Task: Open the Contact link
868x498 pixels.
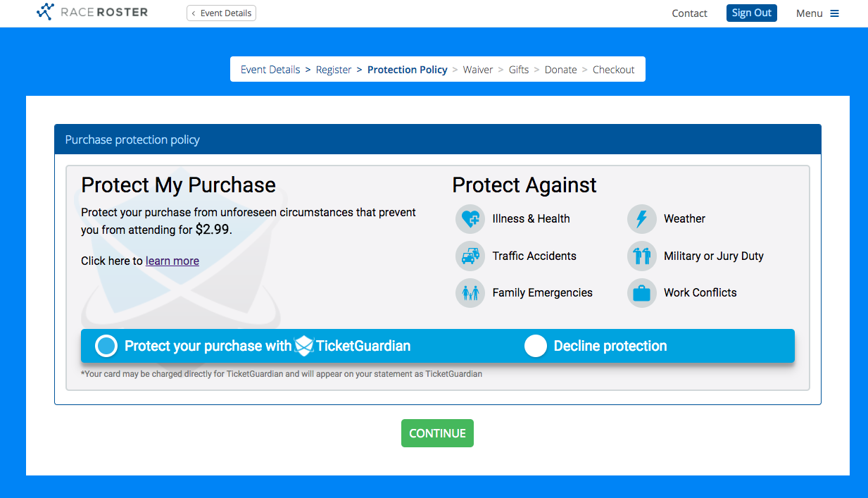Action: [x=690, y=13]
